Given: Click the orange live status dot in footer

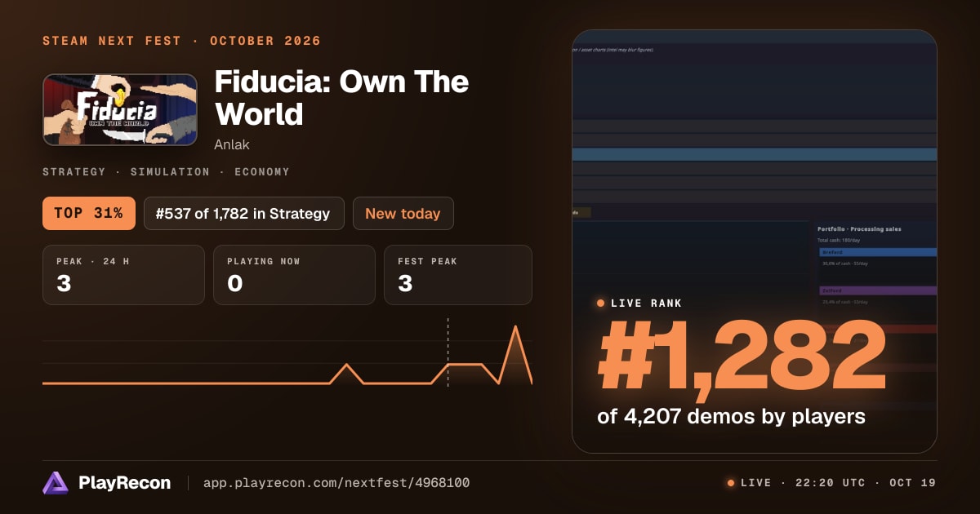Looking at the screenshot, I should [x=731, y=483].
